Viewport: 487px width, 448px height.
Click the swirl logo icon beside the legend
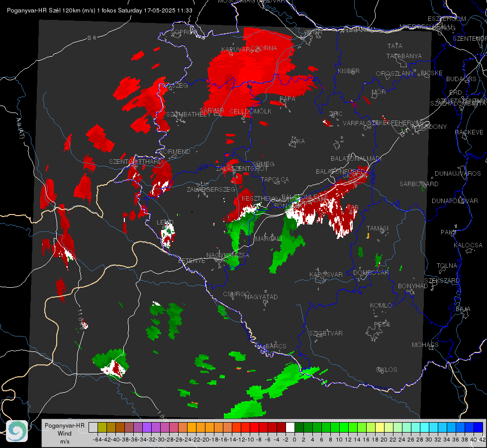point(17,431)
